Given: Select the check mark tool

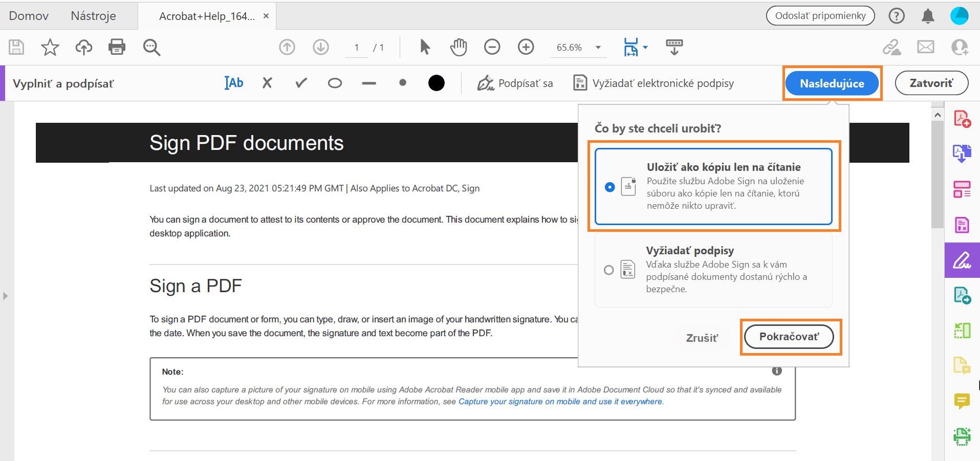Looking at the screenshot, I should click(x=301, y=83).
